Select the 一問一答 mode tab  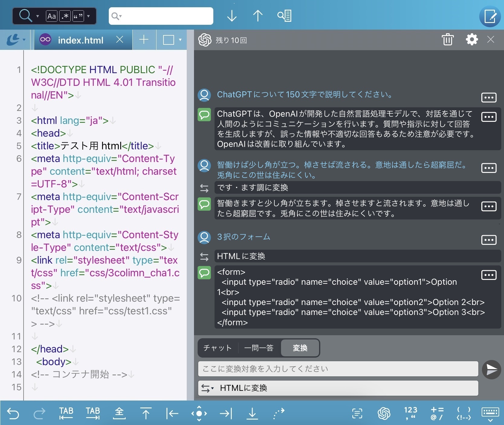[x=259, y=348]
